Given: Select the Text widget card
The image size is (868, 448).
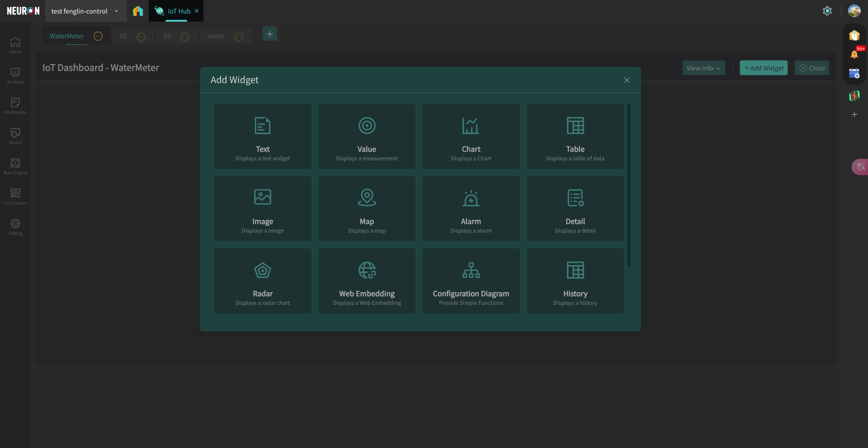Looking at the screenshot, I should coord(263,136).
